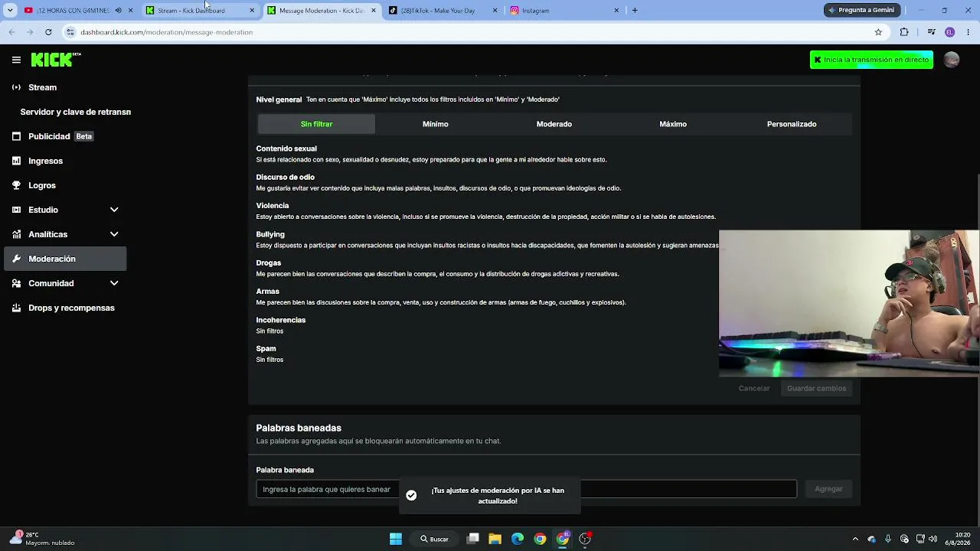Open the tab search dropdown arrow

(x=10, y=11)
